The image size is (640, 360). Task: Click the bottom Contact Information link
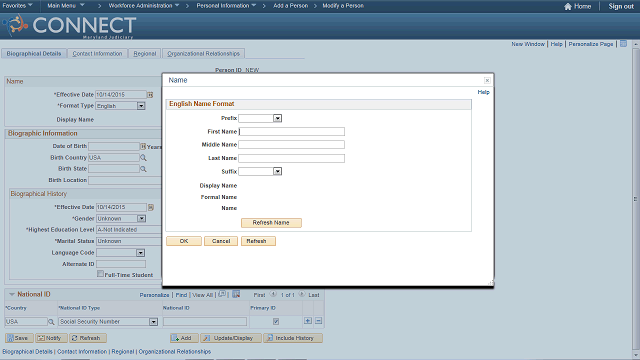tap(82, 351)
